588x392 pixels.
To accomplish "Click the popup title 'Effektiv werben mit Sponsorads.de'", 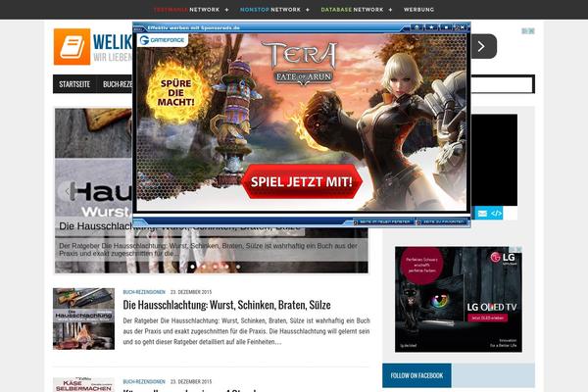I will pos(193,27).
